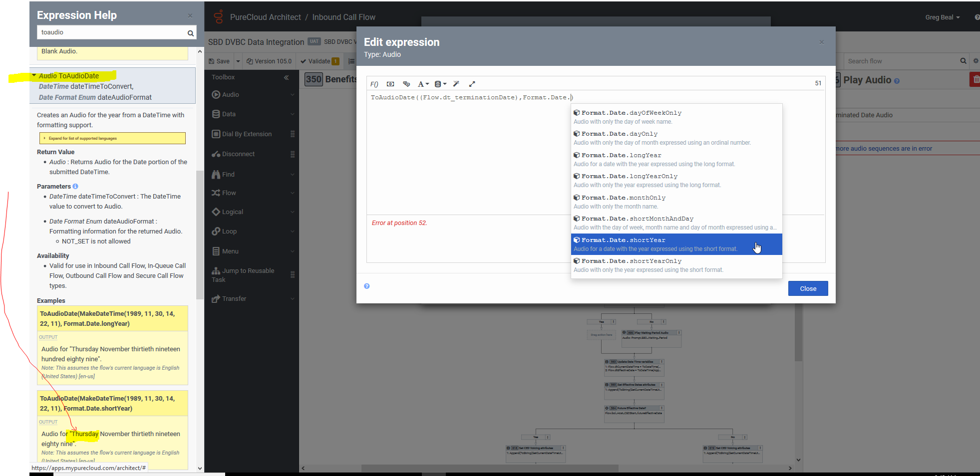Select the Dial By Extension toolbox icon
This screenshot has width=980, height=476.
coord(215,134)
